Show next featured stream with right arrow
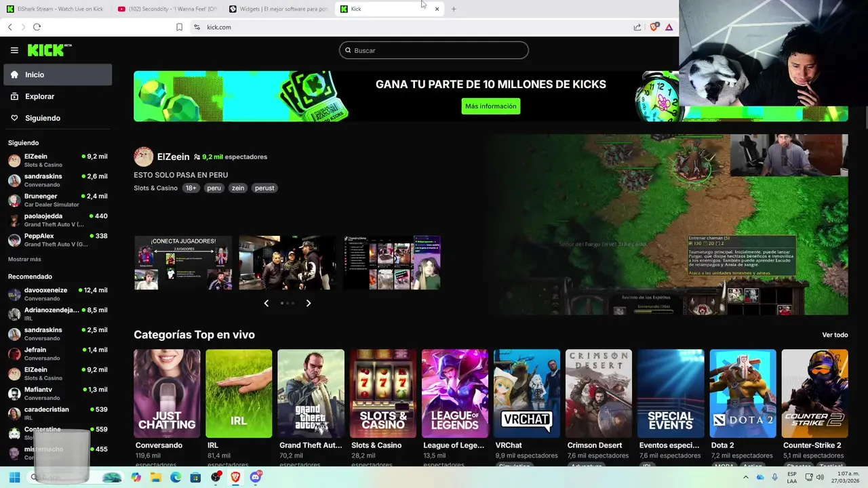The height and width of the screenshot is (488, 868). [309, 303]
